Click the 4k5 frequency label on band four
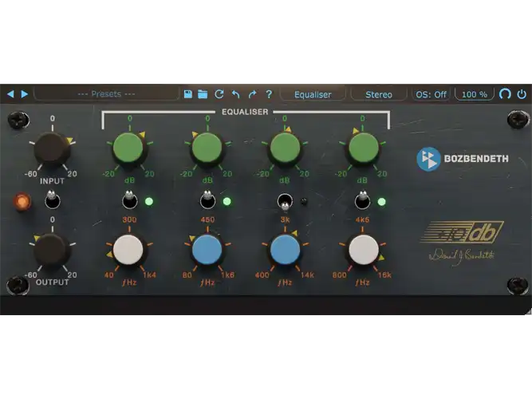This screenshot has height=399, width=532. pos(362,219)
